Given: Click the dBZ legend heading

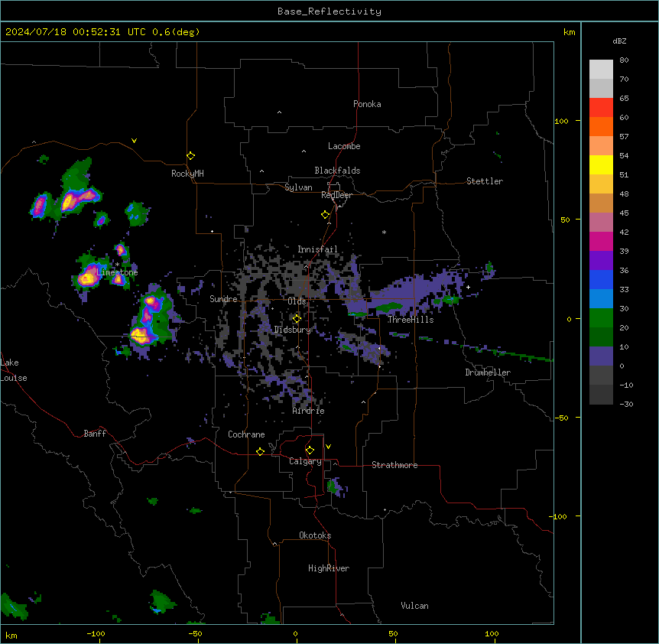Looking at the screenshot, I should [x=619, y=41].
